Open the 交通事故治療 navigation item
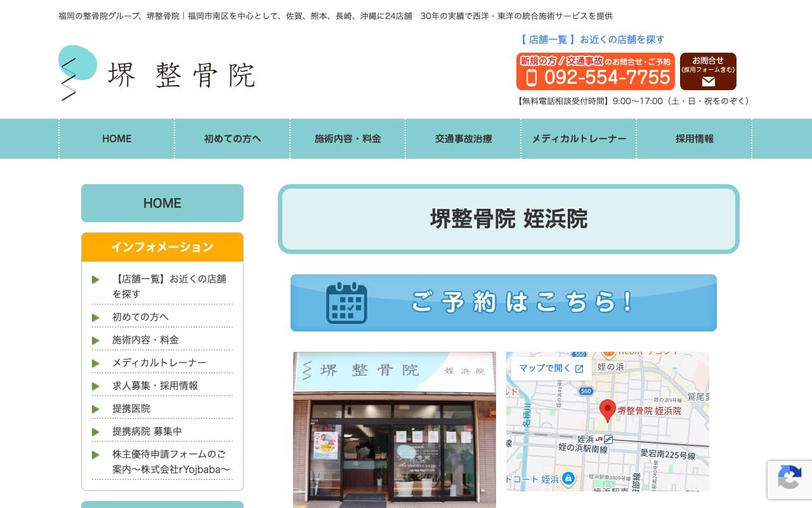The image size is (812, 508). click(464, 138)
